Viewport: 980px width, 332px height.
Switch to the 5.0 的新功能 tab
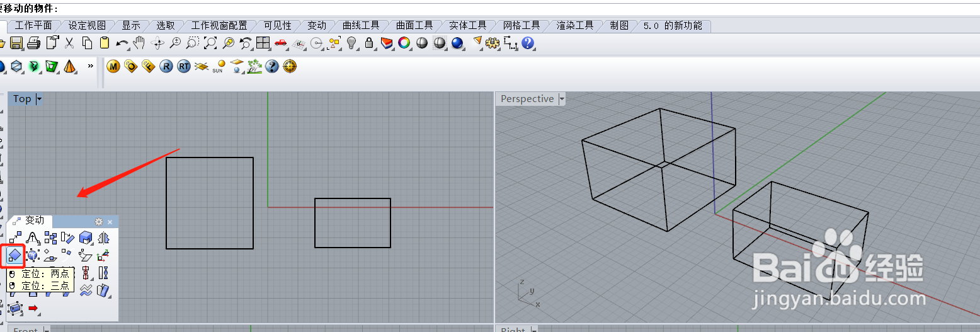point(673,26)
